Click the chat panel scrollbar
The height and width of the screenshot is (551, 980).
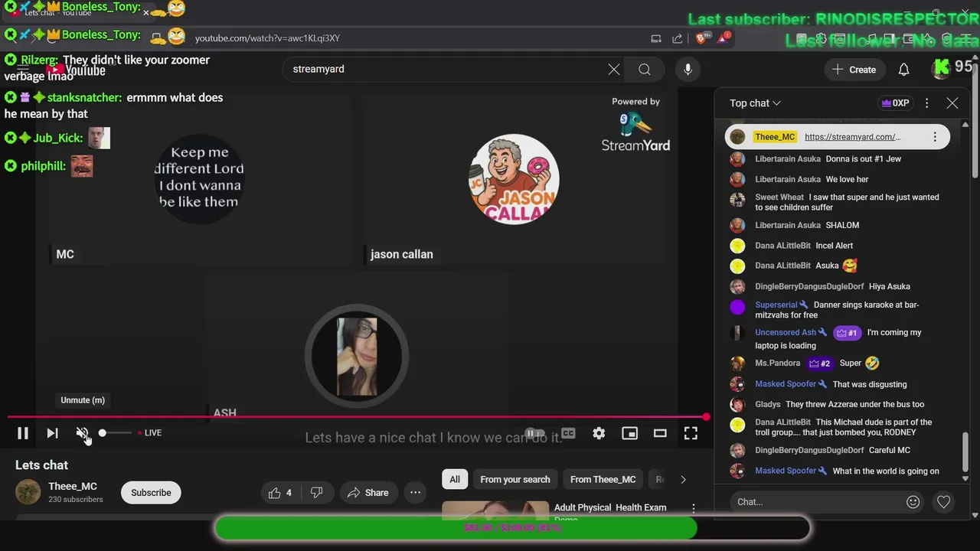point(965,452)
